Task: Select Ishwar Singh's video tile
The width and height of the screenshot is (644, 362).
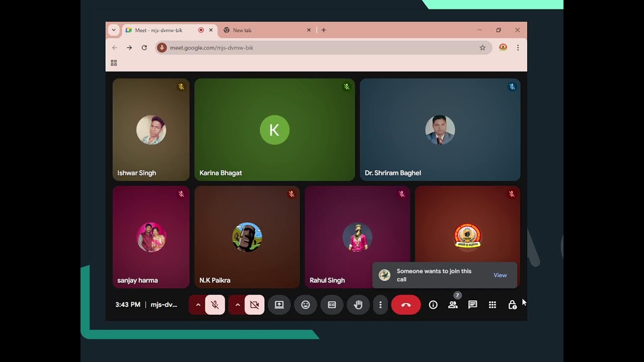Action: coord(151,130)
